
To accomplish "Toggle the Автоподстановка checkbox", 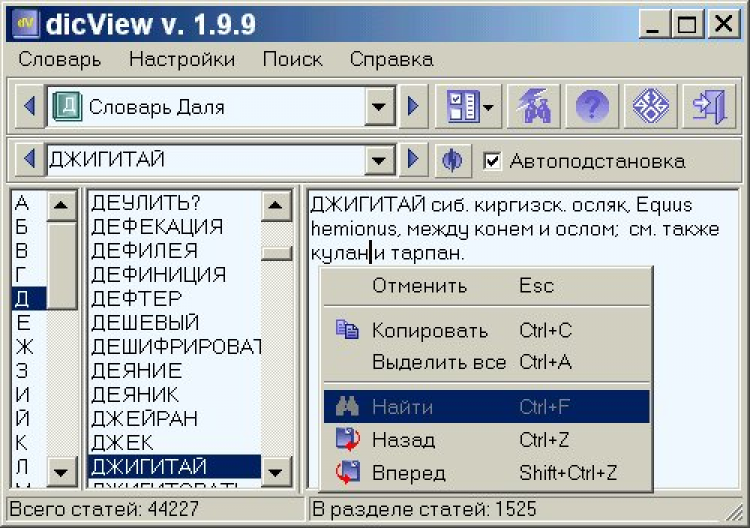I will (492, 161).
